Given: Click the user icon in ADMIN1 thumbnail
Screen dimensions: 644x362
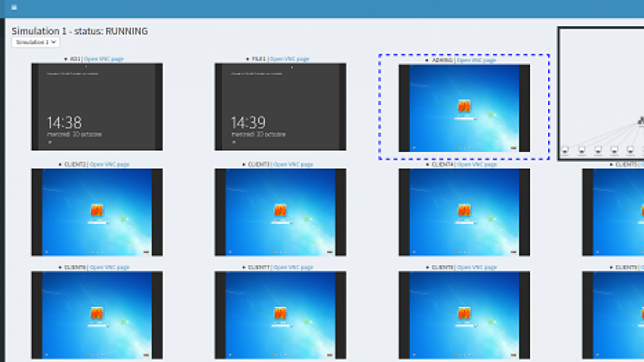Looking at the screenshot, I should coord(464,106).
